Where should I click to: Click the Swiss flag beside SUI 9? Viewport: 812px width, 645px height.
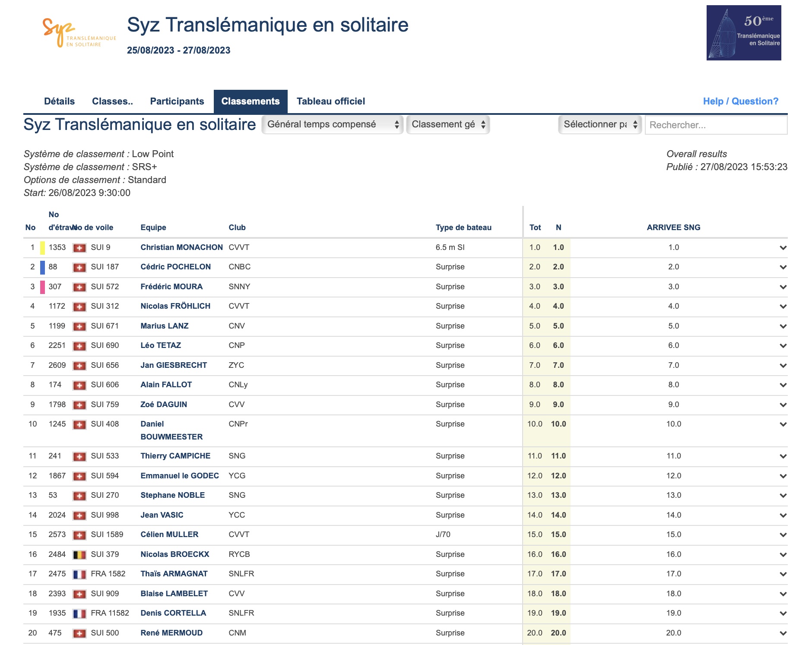tap(79, 248)
